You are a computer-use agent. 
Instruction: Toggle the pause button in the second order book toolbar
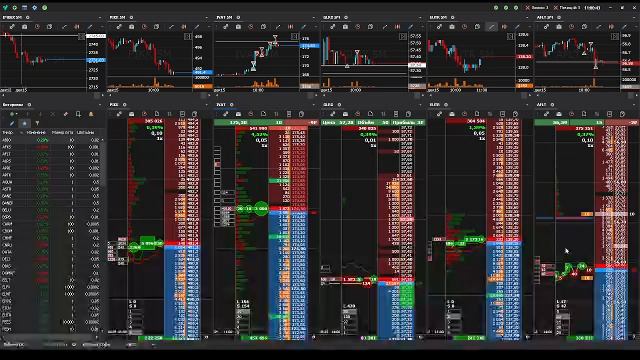pyautogui.click(x=169, y=114)
